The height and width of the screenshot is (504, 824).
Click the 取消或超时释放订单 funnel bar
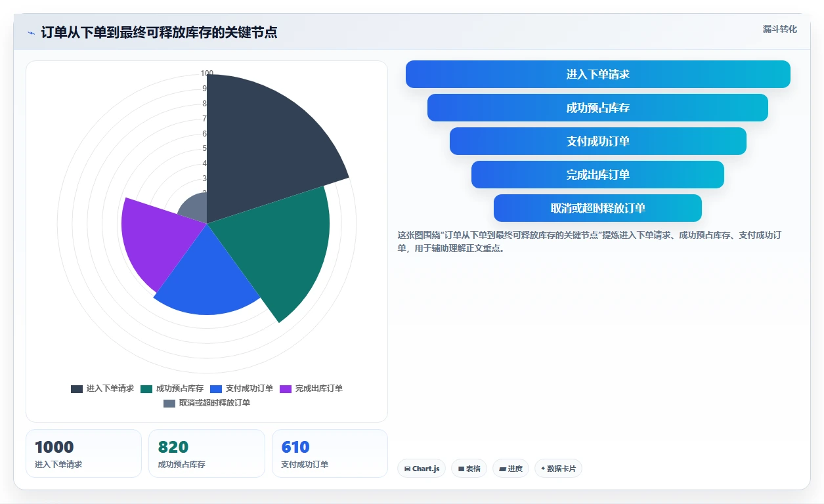click(x=597, y=208)
